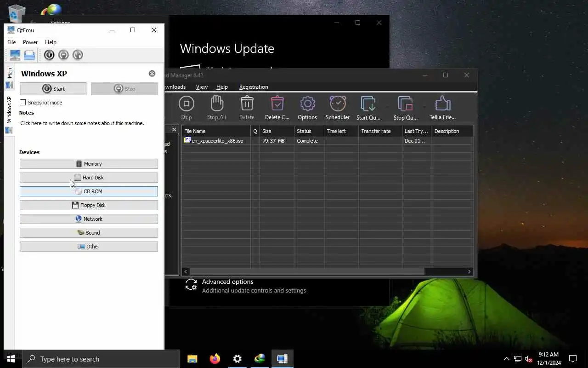
Task: Click the taskbar search box
Action: point(101,359)
